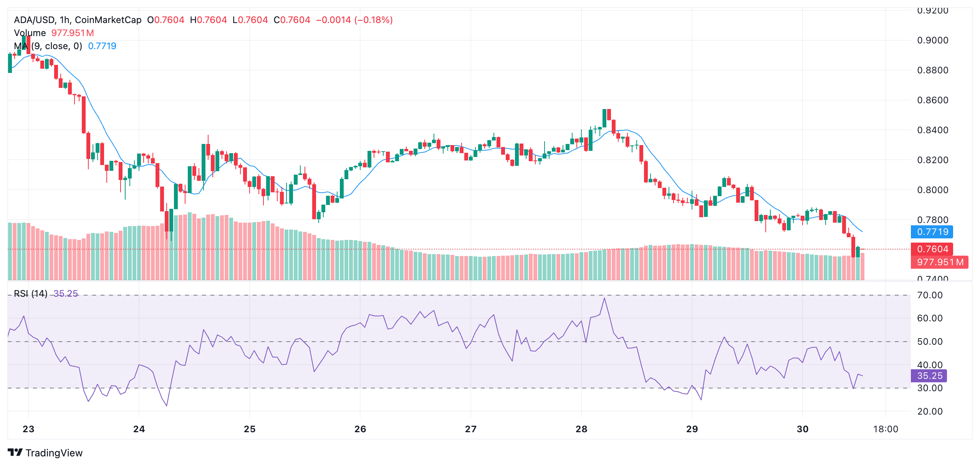980x466 pixels.
Task: Click the 0.8600 price axis label
Action: click(932, 100)
